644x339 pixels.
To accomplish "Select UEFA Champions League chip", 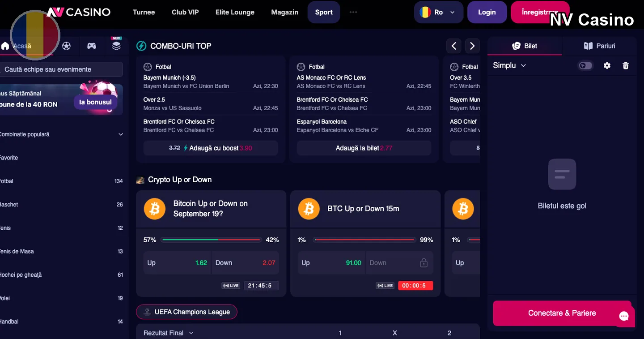I will (x=186, y=312).
